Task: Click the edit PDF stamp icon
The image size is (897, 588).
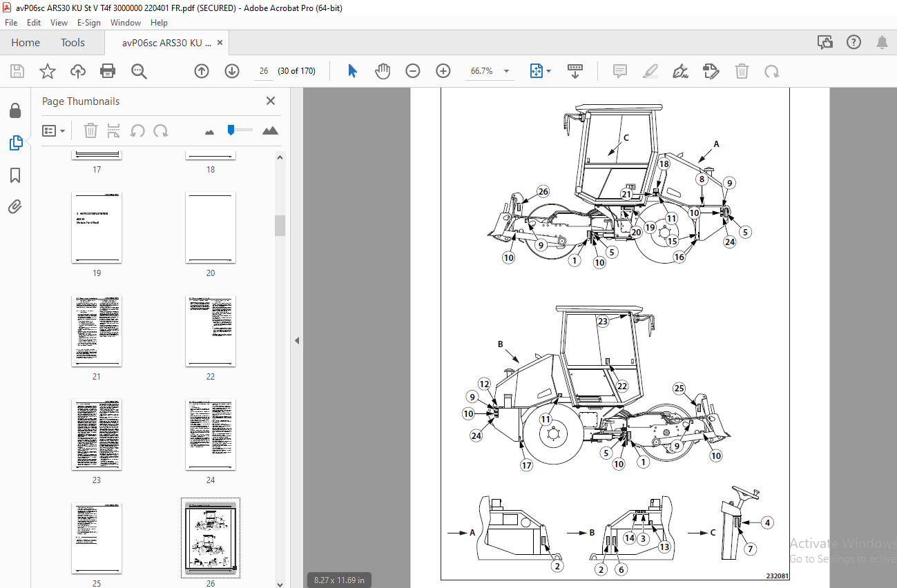Action: pos(711,71)
